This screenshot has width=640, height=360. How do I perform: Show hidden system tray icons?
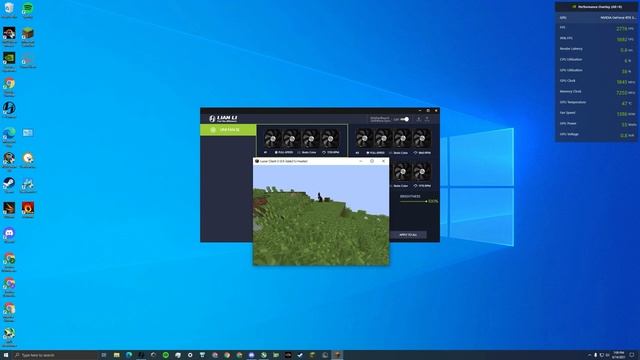(x=589, y=355)
